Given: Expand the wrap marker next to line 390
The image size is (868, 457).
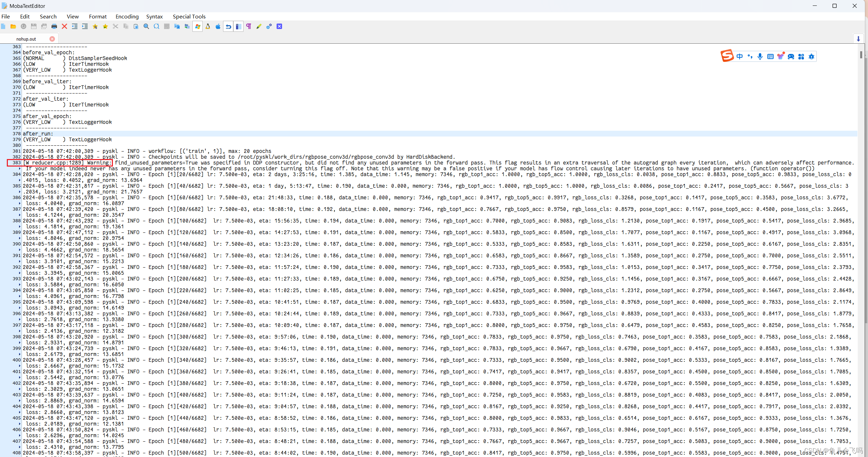Looking at the screenshot, I should click(x=19, y=249).
